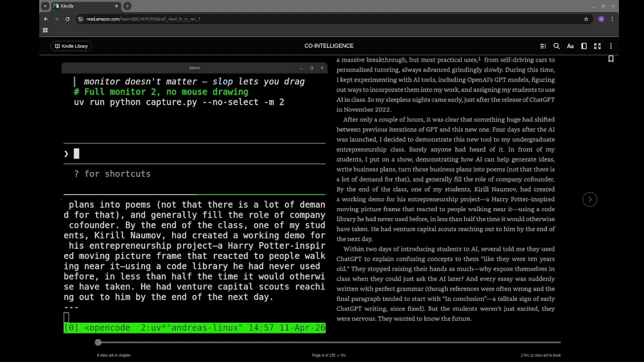Click the '? for shortcuts' hint text
Viewport: 644px width, 362px height.
coord(112,174)
